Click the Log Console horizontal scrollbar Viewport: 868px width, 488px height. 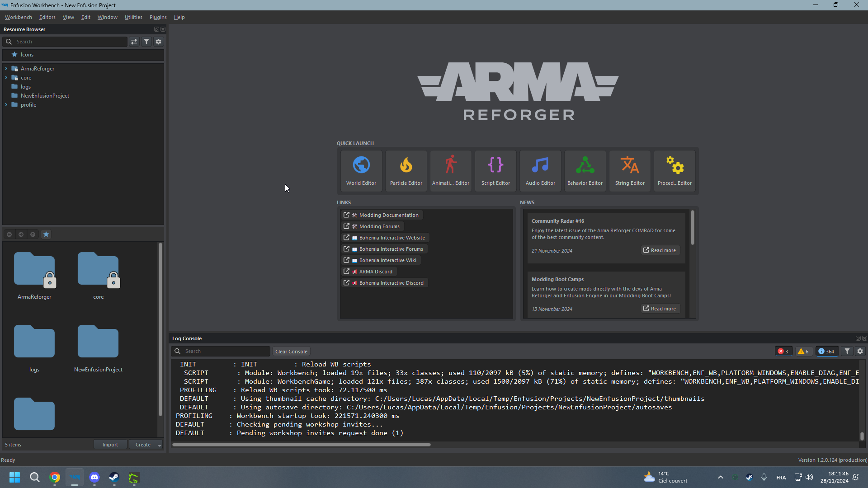[302, 445]
